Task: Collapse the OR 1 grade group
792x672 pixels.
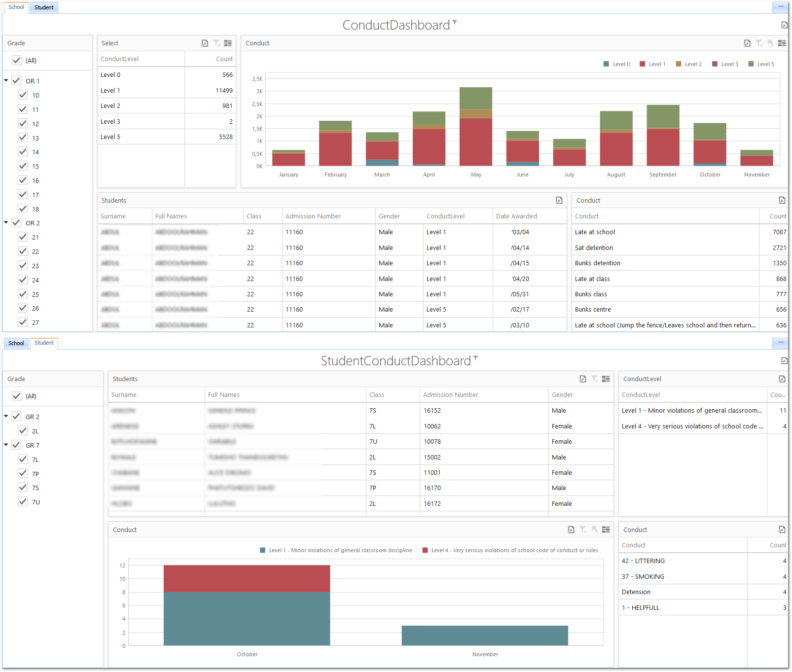Action: (6, 80)
